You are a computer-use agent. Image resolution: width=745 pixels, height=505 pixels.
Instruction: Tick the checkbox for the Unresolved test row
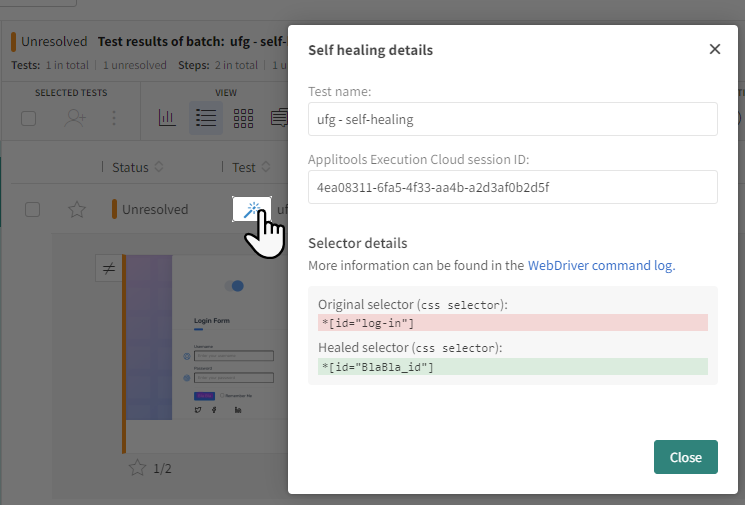click(33, 209)
